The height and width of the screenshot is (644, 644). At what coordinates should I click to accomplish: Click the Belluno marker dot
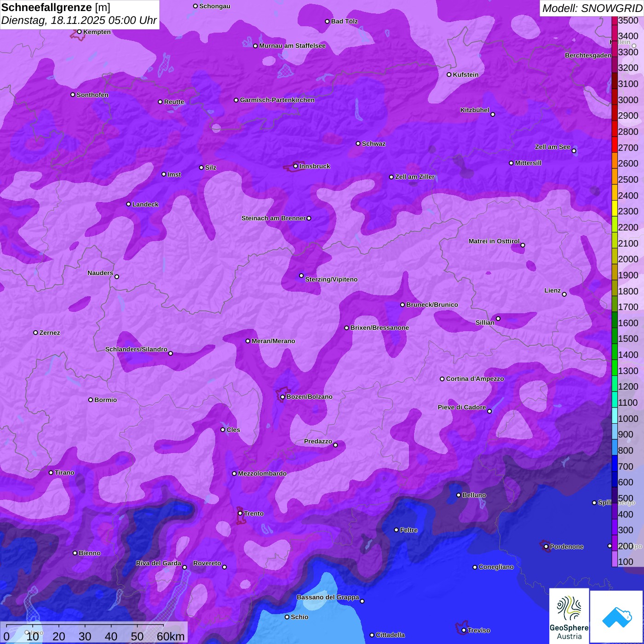[x=458, y=495]
